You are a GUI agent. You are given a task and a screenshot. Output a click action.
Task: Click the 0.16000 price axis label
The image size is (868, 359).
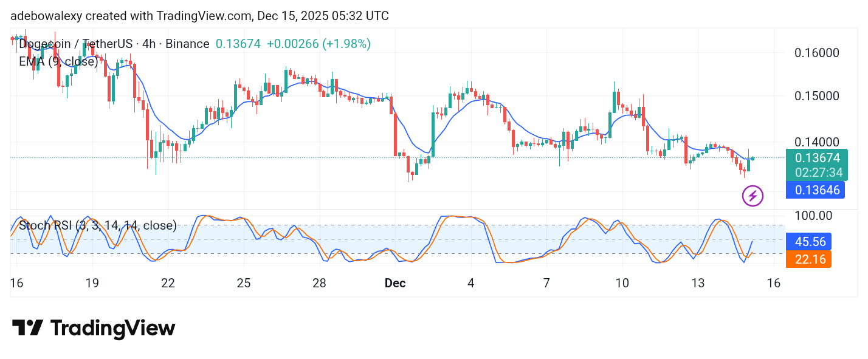click(817, 52)
